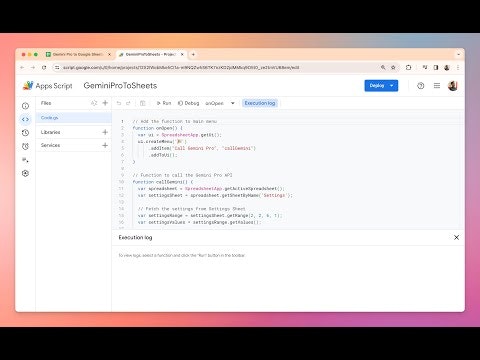
Task: Open Project History sidebar icon
Action: tap(25, 133)
